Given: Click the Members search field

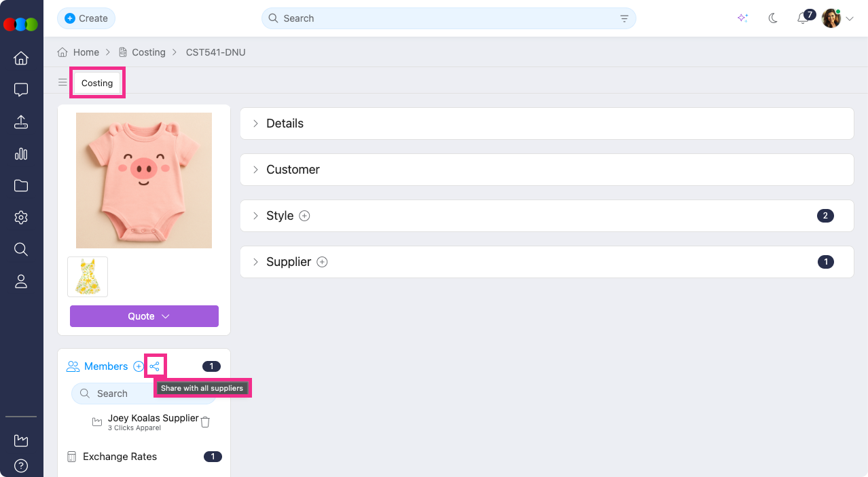Looking at the screenshot, I should [x=143, y=394].
